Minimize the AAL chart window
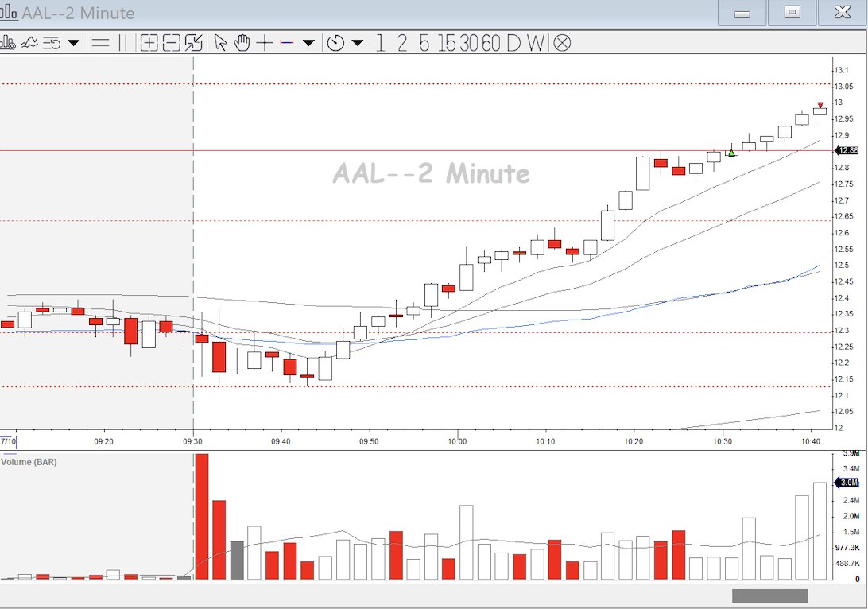Screen dimensions: 868x609 742,13
